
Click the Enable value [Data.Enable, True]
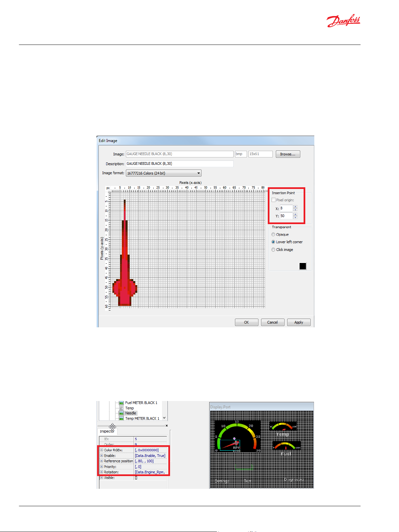pos(150,456)
